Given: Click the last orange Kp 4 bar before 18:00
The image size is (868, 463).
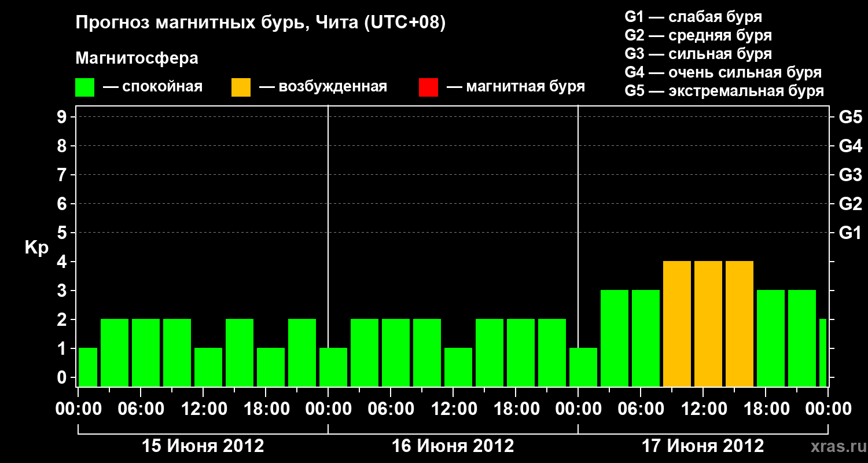Looking at the screenshot, I should pyautogui.click(x=740, y=324).
